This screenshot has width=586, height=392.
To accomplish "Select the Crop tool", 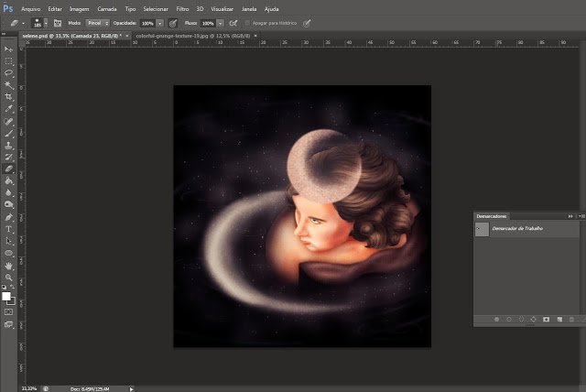I will pyautogui.click(x=8, y=97).
